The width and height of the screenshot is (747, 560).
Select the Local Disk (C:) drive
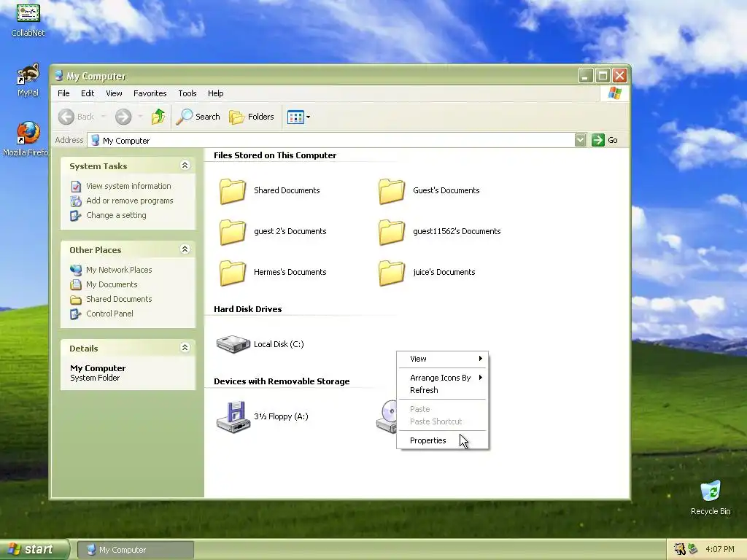(x=260, y=344)
